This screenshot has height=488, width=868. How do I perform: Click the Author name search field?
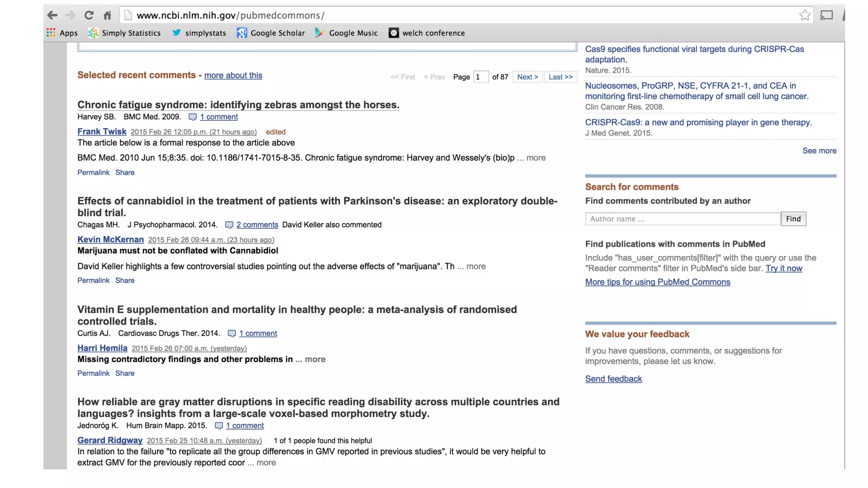pyautogui.click(x=682, y=219)
